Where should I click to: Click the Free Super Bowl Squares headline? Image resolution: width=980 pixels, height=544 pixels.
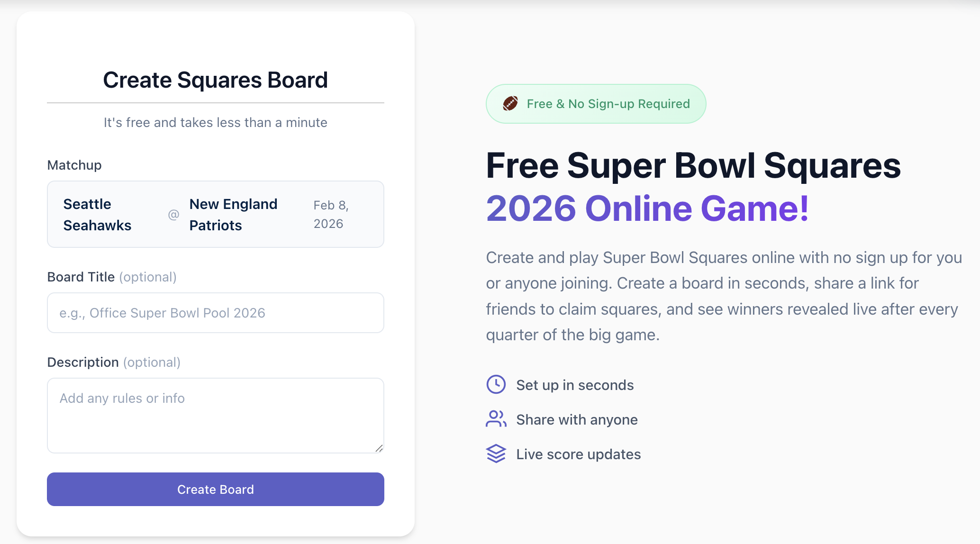coord(693,166)
